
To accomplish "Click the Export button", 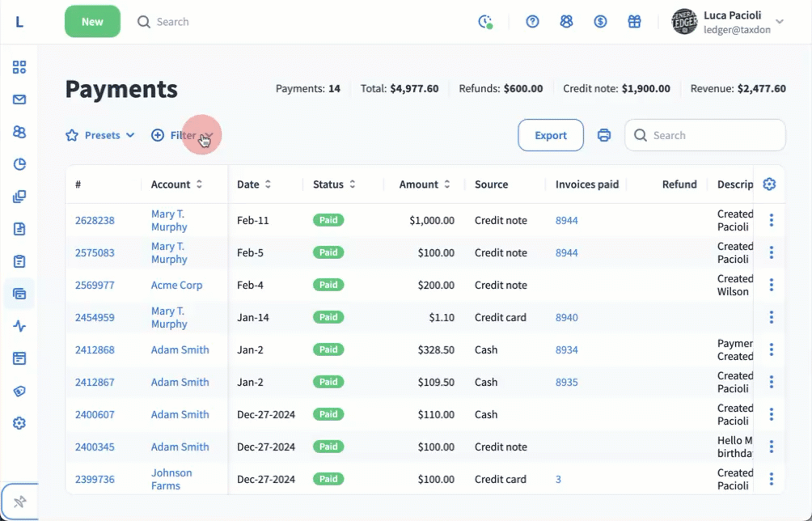I will (x=550, y=135).
